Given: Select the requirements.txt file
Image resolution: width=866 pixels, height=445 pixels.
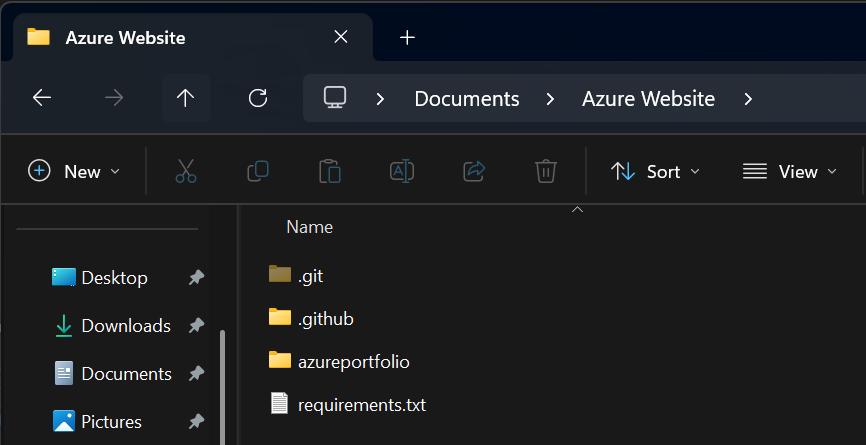Looking at the screenshot, I should pos(361,404).
